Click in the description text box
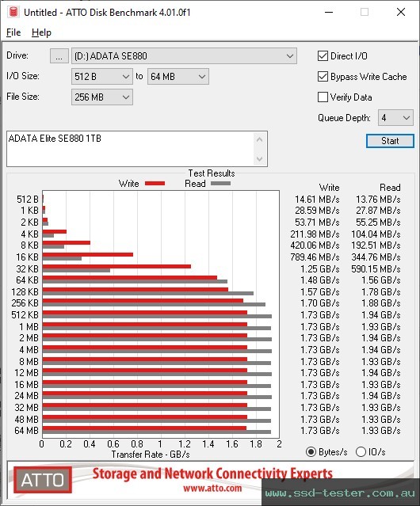Viewport: 420px width, 506px height. 131,149
